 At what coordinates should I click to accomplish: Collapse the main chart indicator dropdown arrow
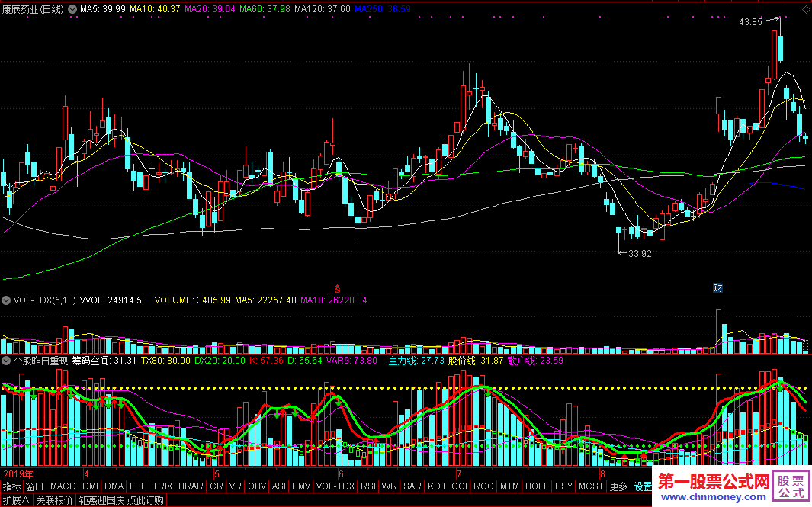[72, 9]
